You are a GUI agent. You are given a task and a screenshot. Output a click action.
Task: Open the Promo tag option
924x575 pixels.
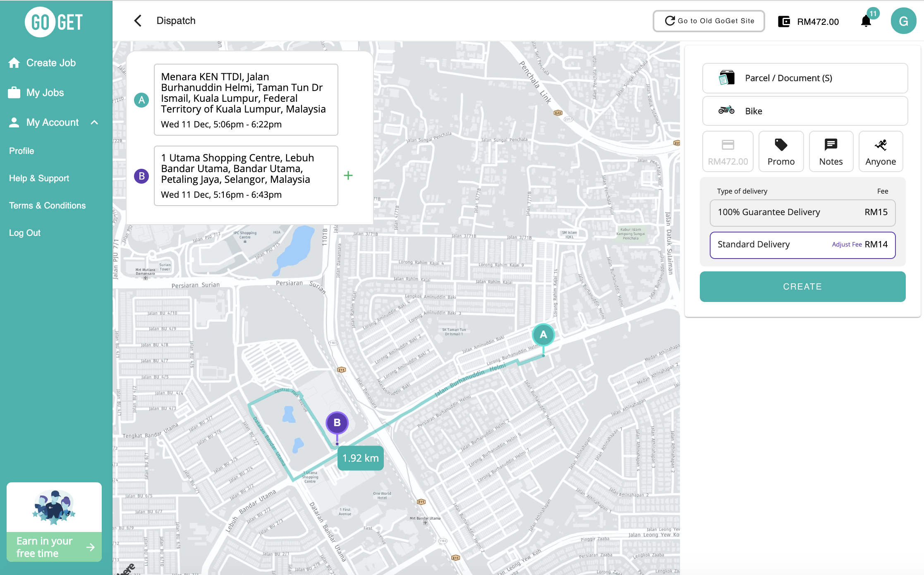point(781,151)
